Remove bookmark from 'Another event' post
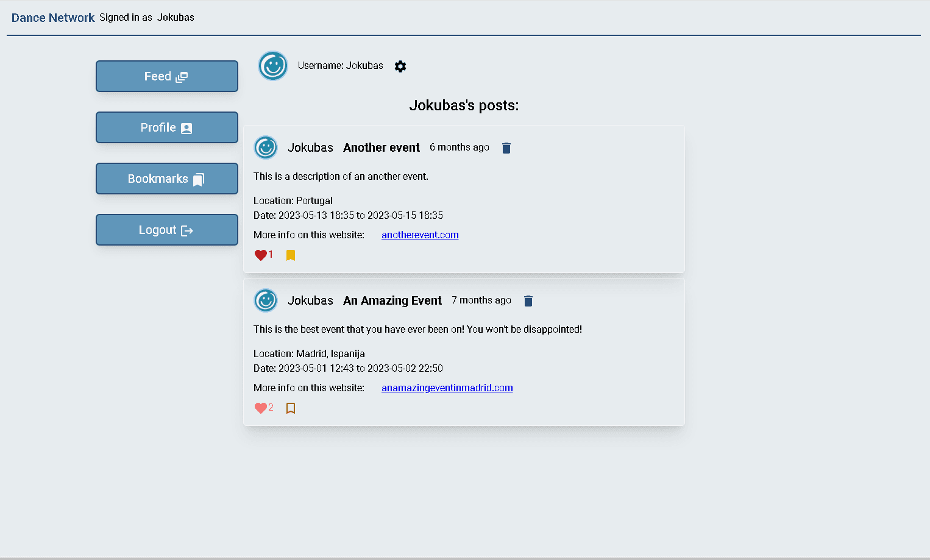930x560 pixels. (291, 255)
